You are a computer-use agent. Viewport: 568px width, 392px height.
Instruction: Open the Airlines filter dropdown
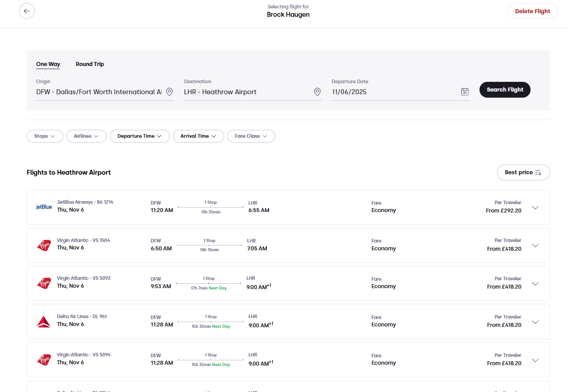(x=86, y=136)
